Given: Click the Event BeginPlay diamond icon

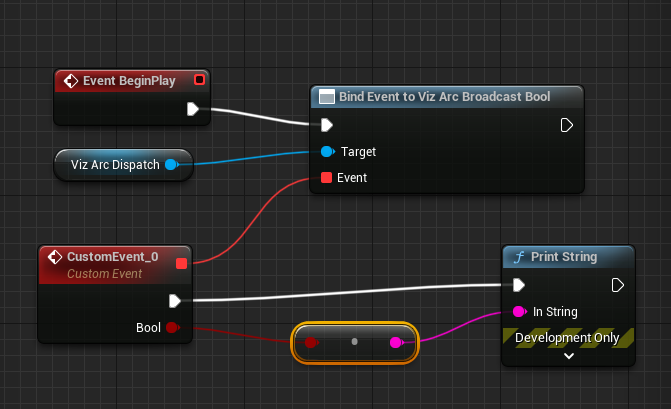Looking at the screenshot, I should [x=71, y=81].
